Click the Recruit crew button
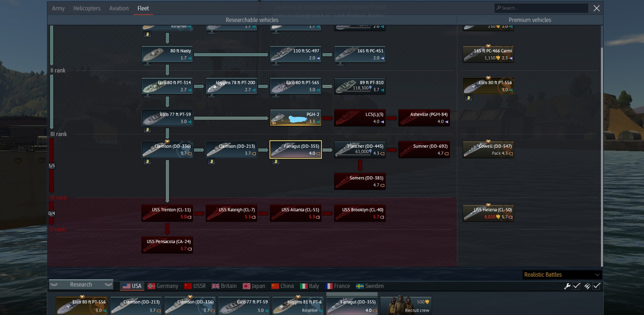This screenshot has width=644, height=315. (406, 306)
